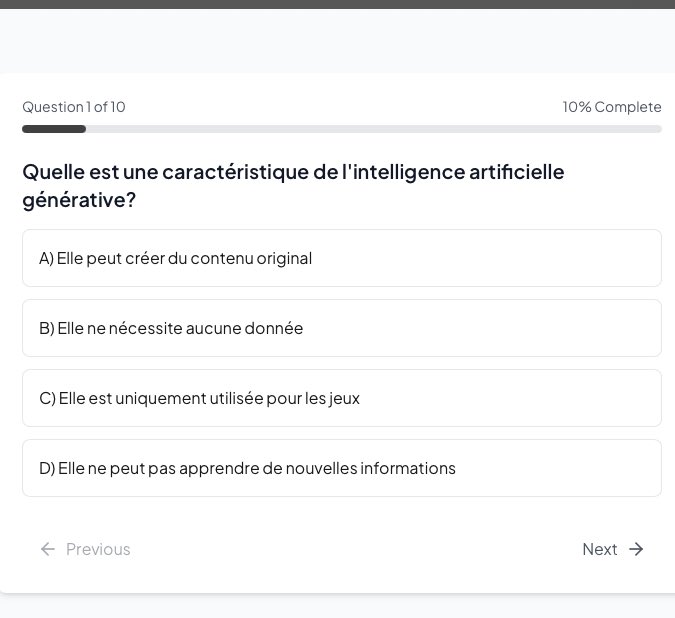Screen dimensions: 675x618
Task: Select answer A about creating original content
Action: [341, 258]
